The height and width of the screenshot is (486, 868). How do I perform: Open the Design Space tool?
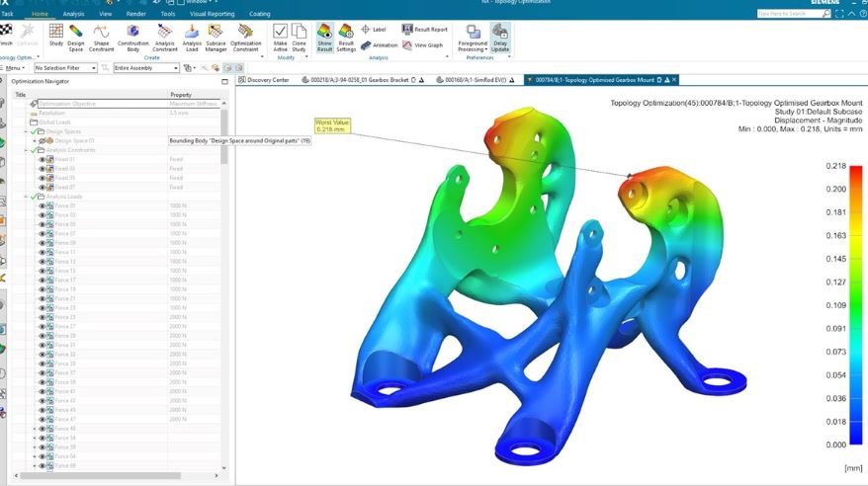point(76,37)
